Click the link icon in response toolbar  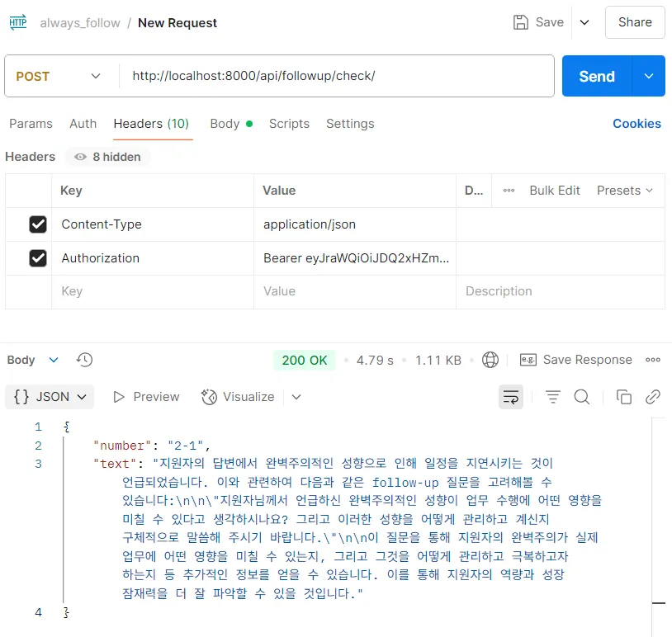[653, 397]
